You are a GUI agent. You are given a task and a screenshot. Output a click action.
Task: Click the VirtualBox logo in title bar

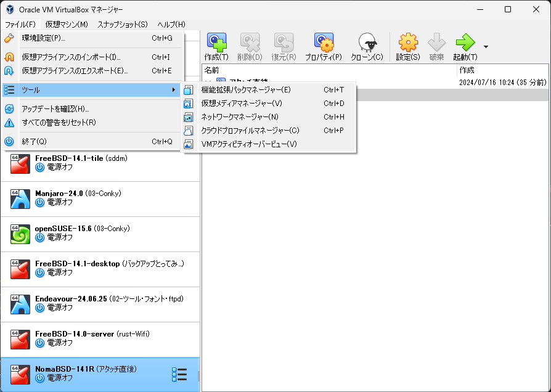click(10, 9)
